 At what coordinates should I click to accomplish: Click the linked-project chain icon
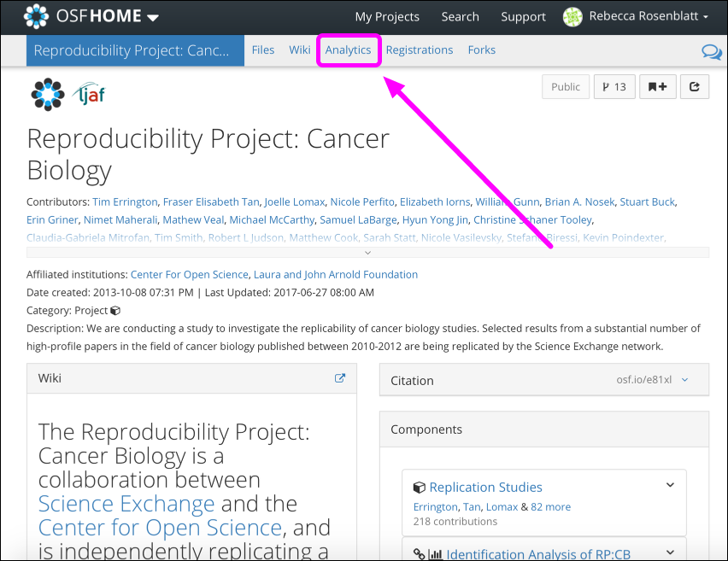pos(419,554)
